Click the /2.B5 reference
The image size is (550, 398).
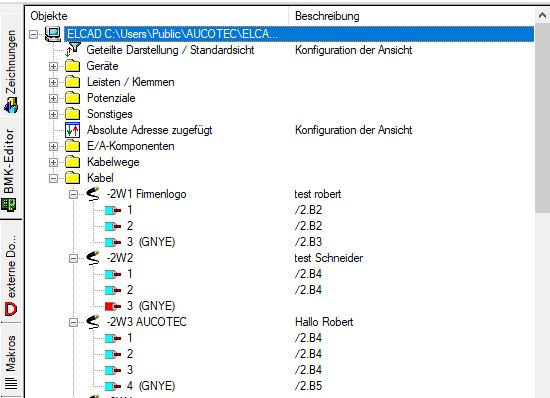click(308, 386)
